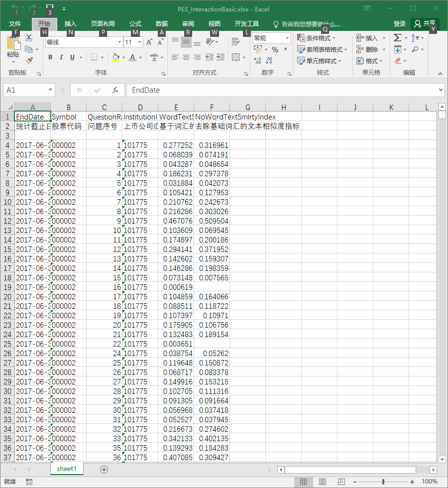This screenshot has height=488, width=448.
Task: Open the font size dropdown showing 11
Action: 140,42
